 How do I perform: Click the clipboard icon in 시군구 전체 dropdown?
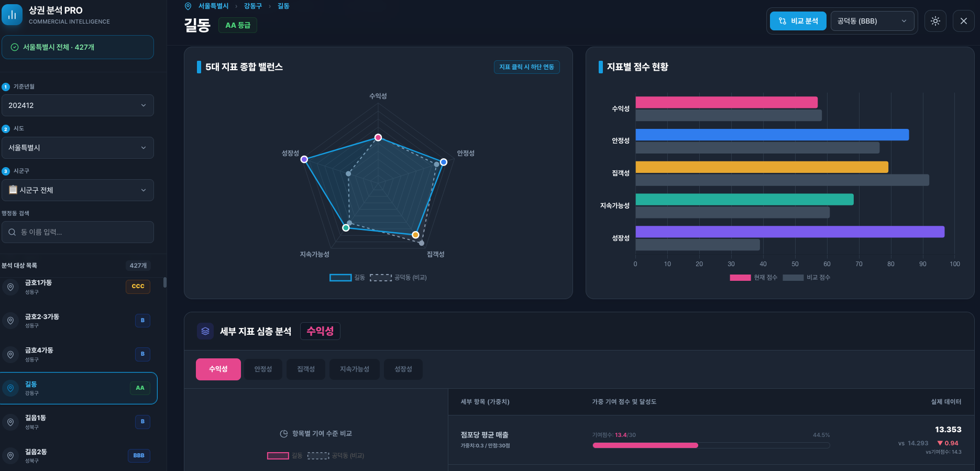[13, 190]
